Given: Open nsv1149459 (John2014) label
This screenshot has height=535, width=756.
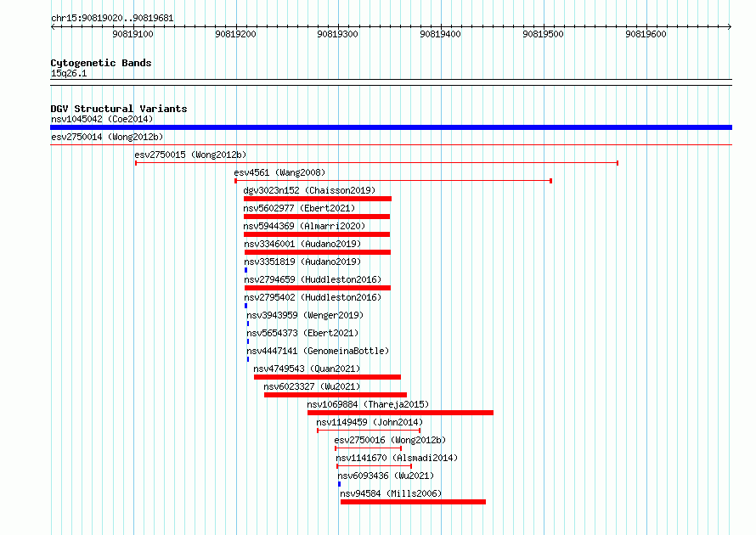Looking at the screenshot, I should pos(370,422).
